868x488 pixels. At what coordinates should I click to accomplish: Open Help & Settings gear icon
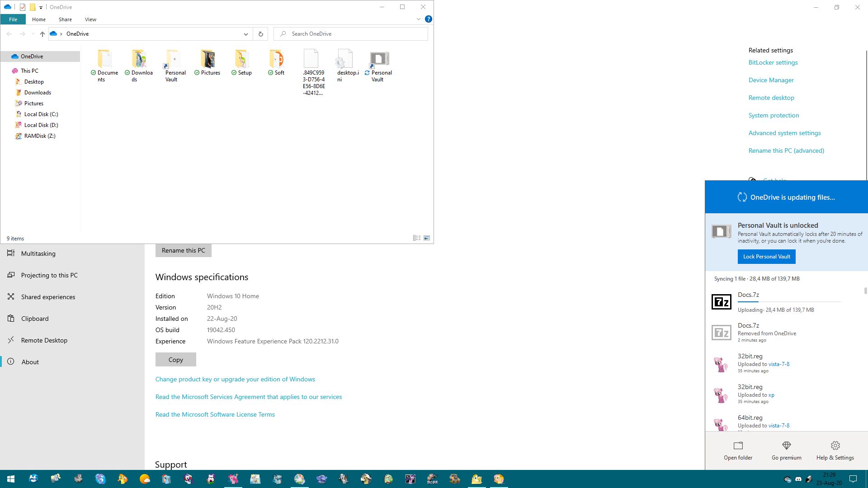(x=835, y=446)
